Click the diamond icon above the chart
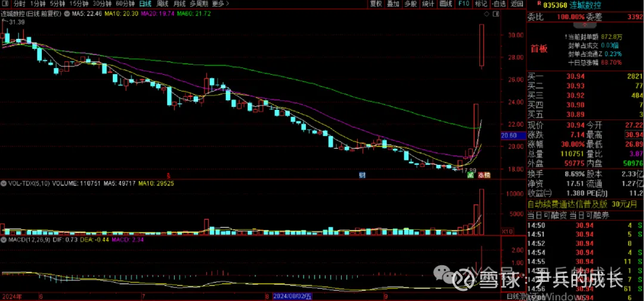Screen dimensions: 644x301 coord(487,14)
